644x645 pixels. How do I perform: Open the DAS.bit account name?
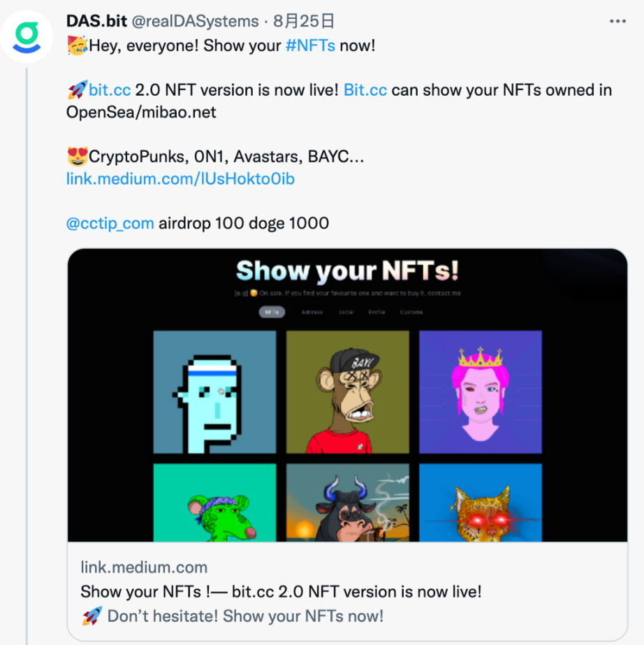(96, 21)
